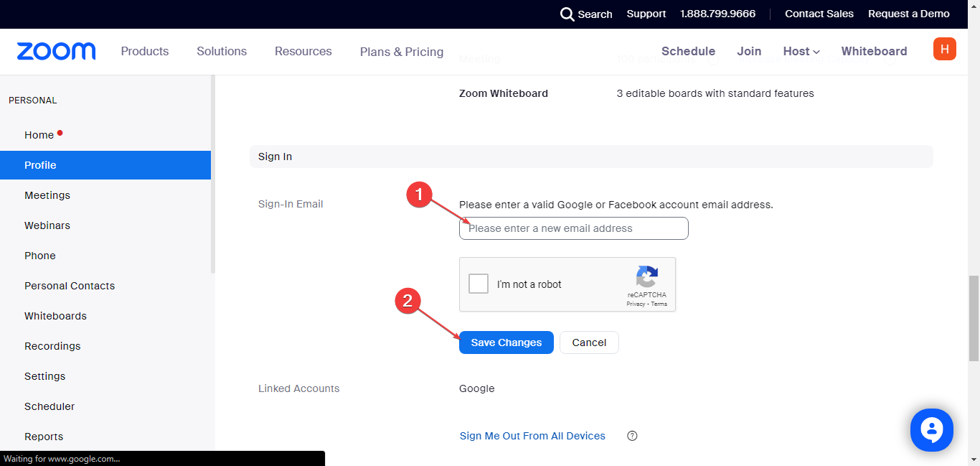Image resolution: width=980 pixels, height=466 pixels.
Task: Click the page vertical scrollbar thumb
Action: (974, 318)
